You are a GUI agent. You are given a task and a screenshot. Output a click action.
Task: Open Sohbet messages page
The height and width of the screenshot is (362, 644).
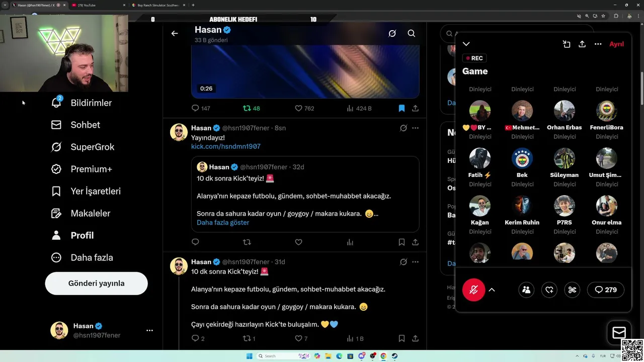pyautogui.click(x=75, y=125)
